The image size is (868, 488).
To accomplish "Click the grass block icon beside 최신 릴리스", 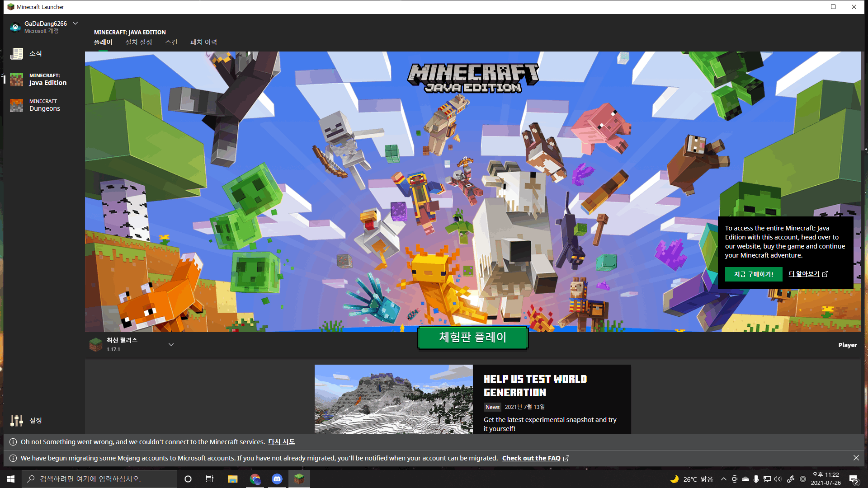I will [96, 345].
